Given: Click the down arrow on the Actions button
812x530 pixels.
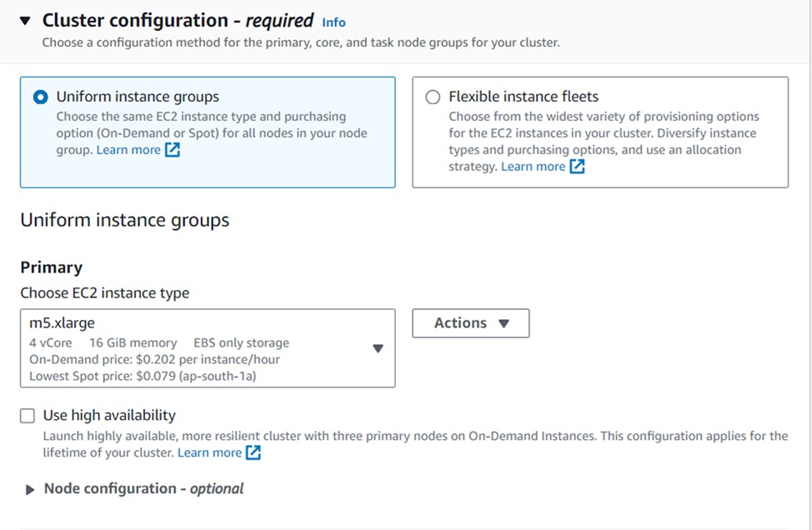Looking at the screenshot, I should (504, 323).
